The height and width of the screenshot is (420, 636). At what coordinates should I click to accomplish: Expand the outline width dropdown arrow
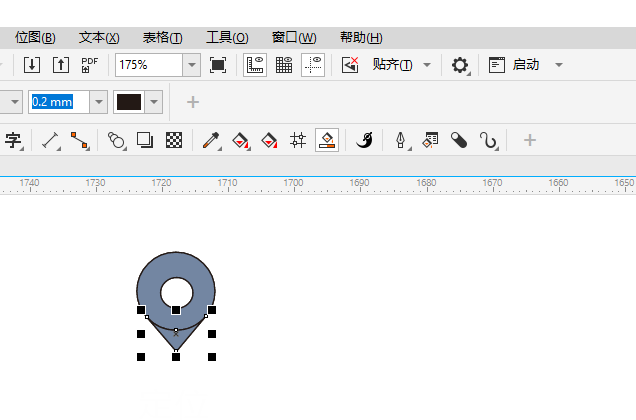point(99,102)
